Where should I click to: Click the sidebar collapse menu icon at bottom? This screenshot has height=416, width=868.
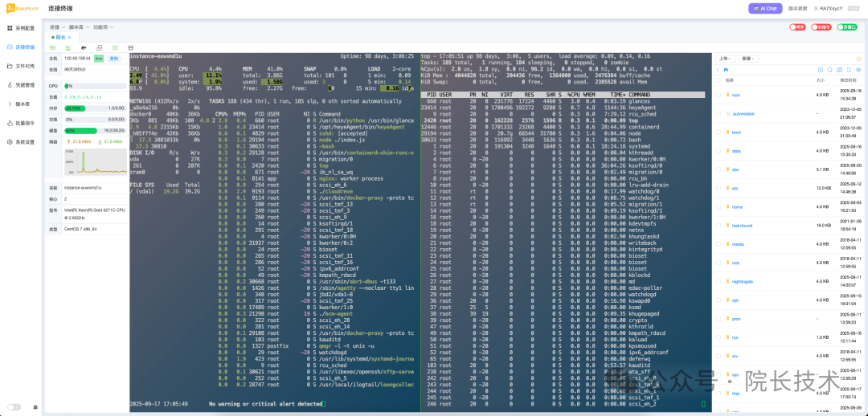(x=34, y=407)
